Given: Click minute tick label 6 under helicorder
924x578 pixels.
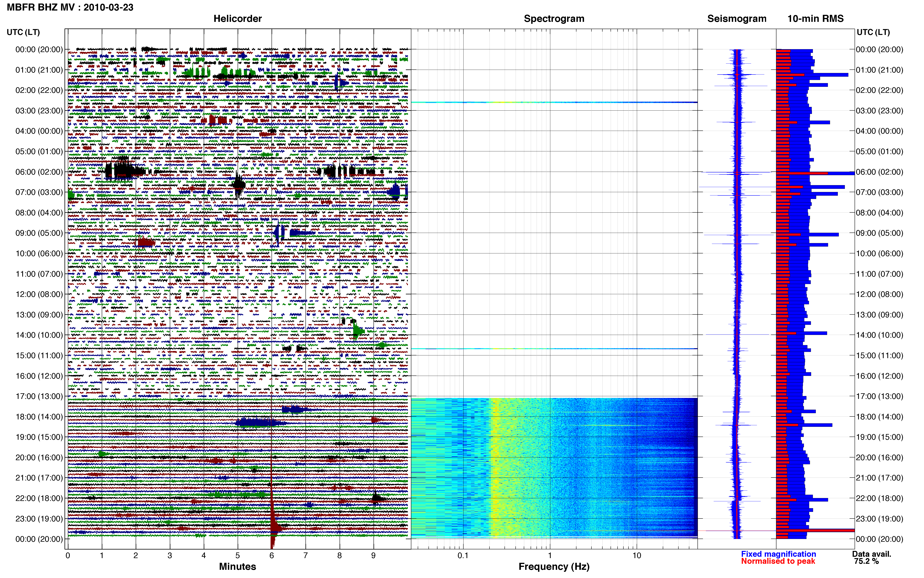Looking at the screenshot, I should pyautogui.click(x=272, y=555).
